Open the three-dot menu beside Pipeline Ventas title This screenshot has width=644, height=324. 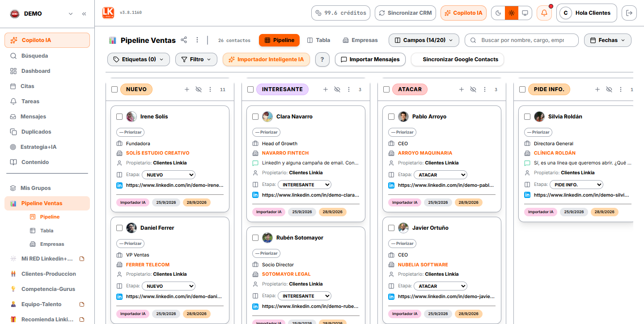point(197,40)
